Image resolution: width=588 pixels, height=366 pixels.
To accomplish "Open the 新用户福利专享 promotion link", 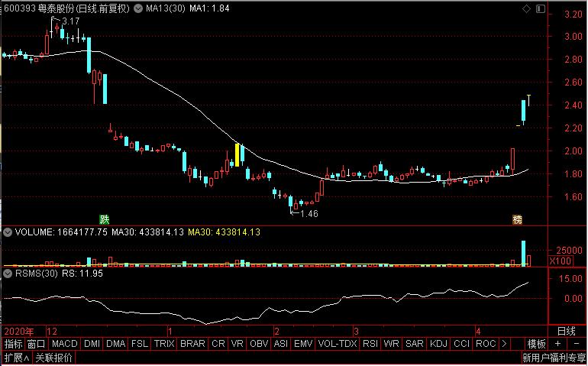I will pos(554,358).
